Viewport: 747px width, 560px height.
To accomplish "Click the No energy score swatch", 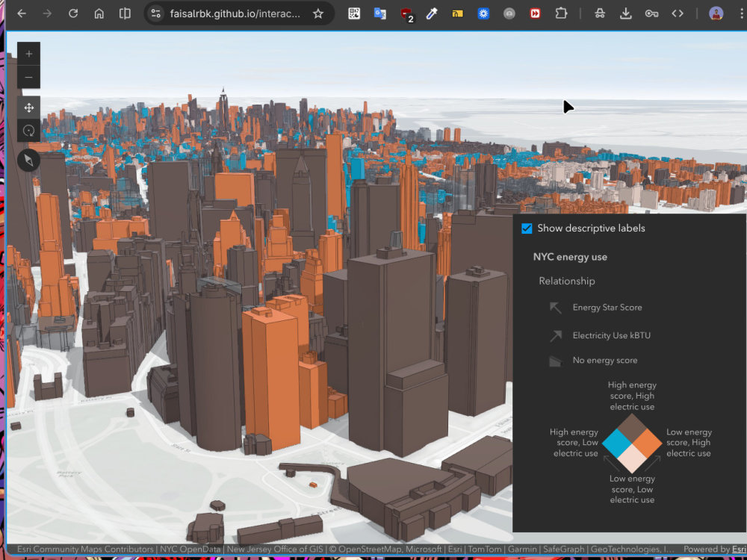I will tap(556, 361).
